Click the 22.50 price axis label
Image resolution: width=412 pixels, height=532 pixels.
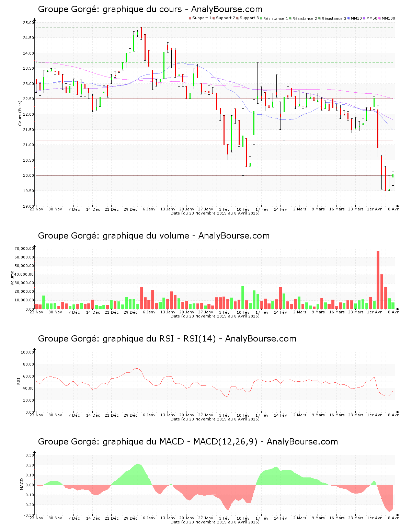click(x=28, y=99)
